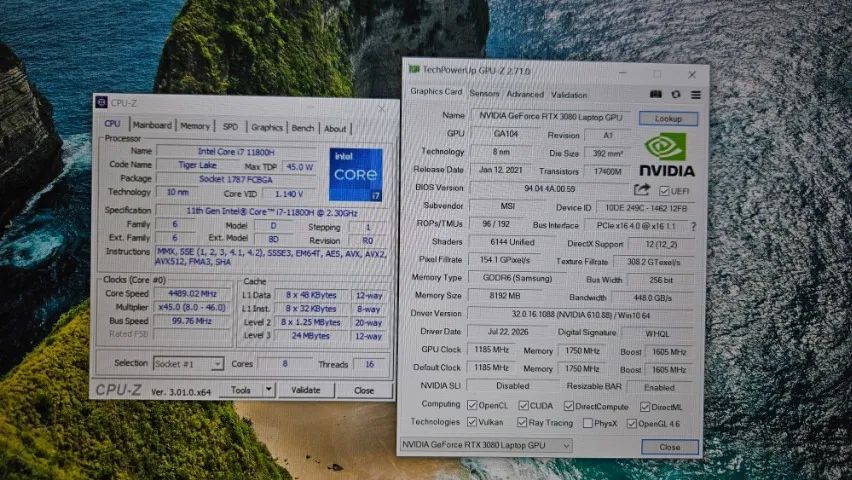The width and height of the screenshot is (852, 480).
Task: Toggle the PhysX checkbox
Action: point(587,423)
